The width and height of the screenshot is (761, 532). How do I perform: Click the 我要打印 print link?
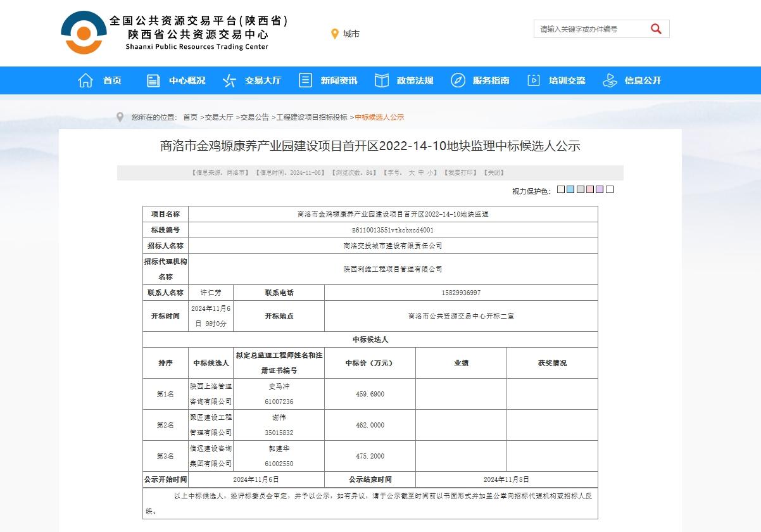pos(460,173)
